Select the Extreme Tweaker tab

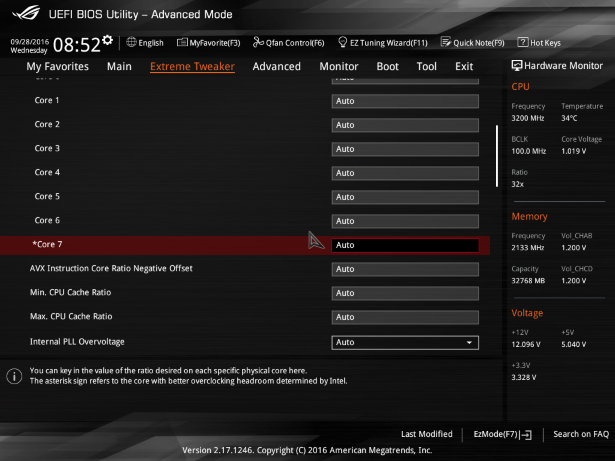coord(192,66)
